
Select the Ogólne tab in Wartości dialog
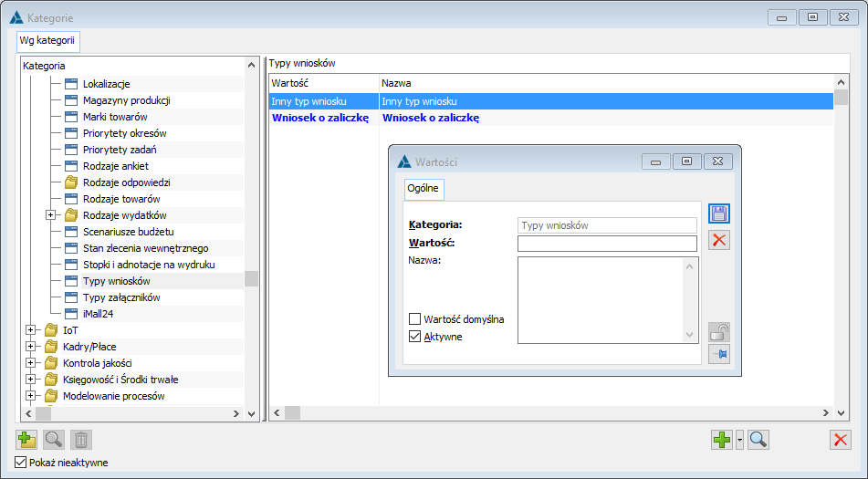424,188
